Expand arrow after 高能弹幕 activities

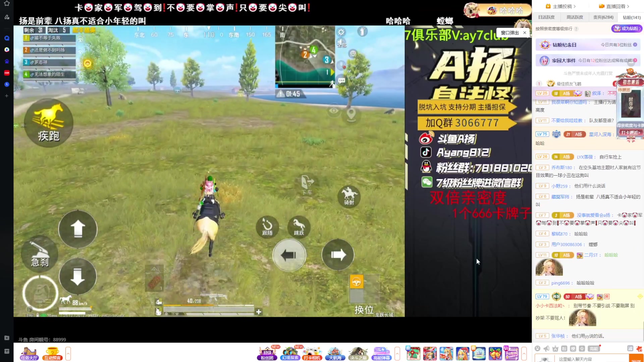397,354
